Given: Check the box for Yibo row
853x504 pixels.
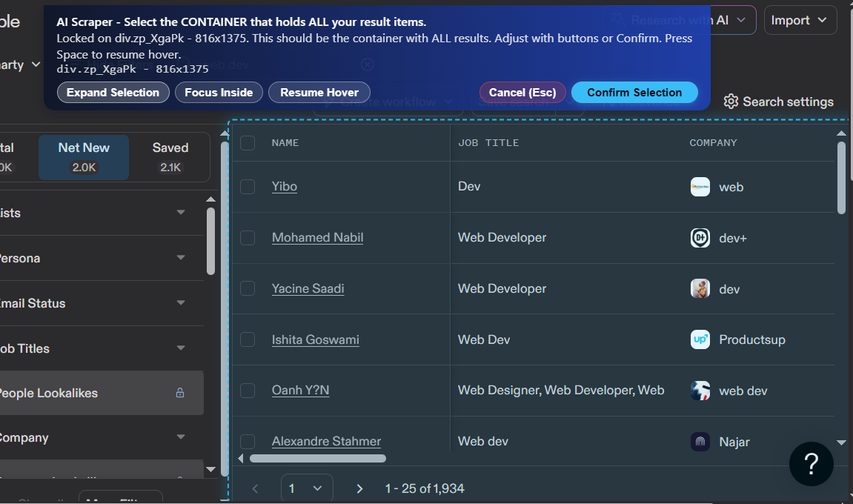Looking at the screenshot, I should click(248, 187).
